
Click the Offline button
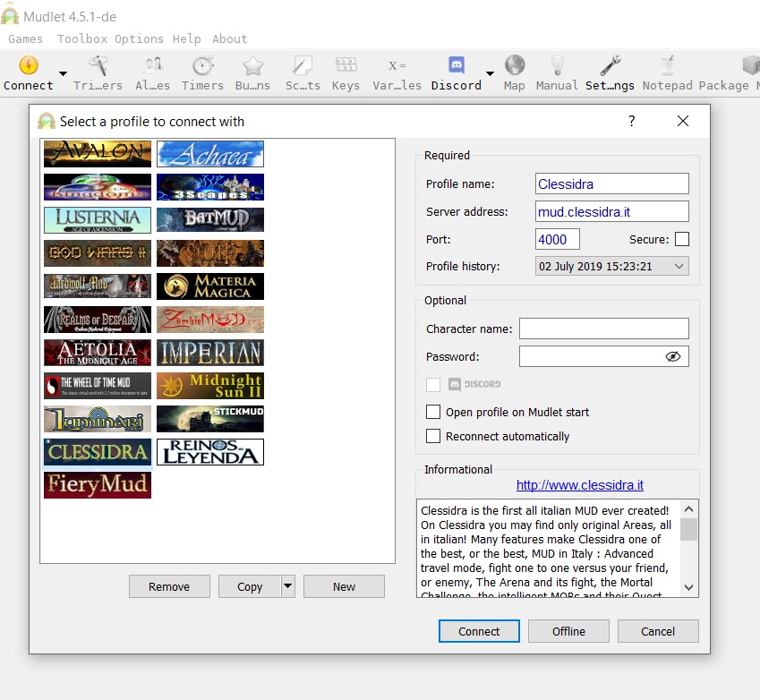tap(568, 631)
